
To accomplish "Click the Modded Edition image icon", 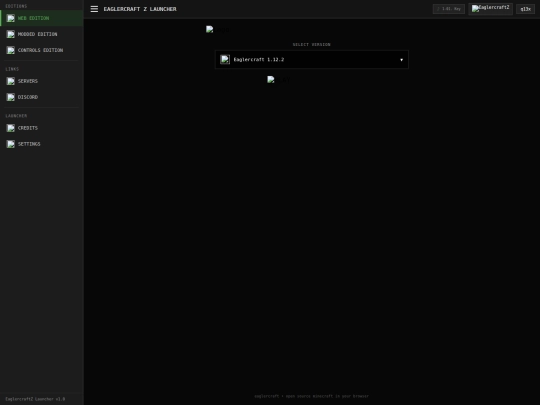I will click(x=11, y=34).
